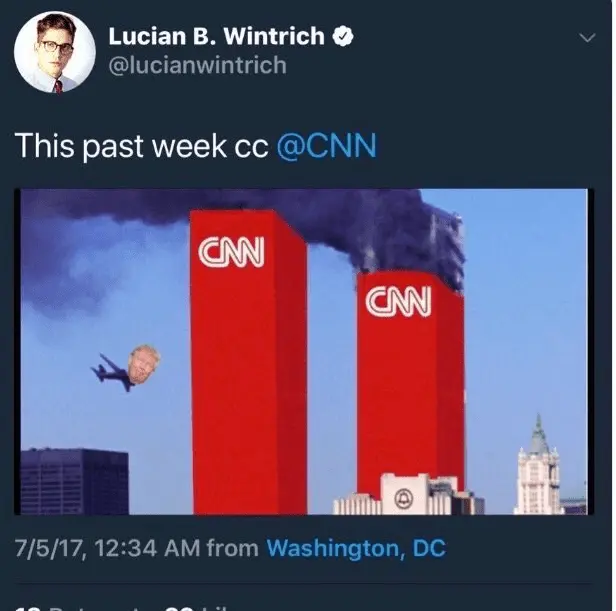This screenshot has height=611, width=616.
Task: Click the CNN logo on the left tower
Action: click(231, 251)
